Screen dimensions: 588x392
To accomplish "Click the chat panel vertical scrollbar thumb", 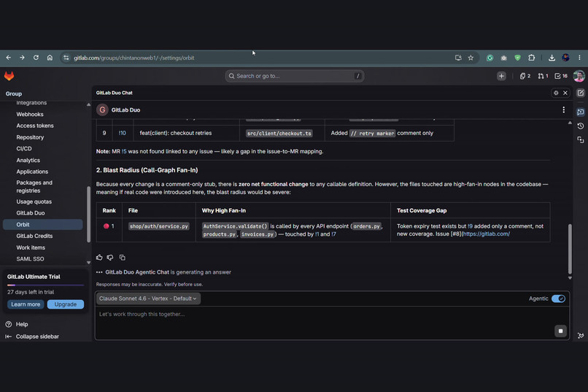I will 570,249.
